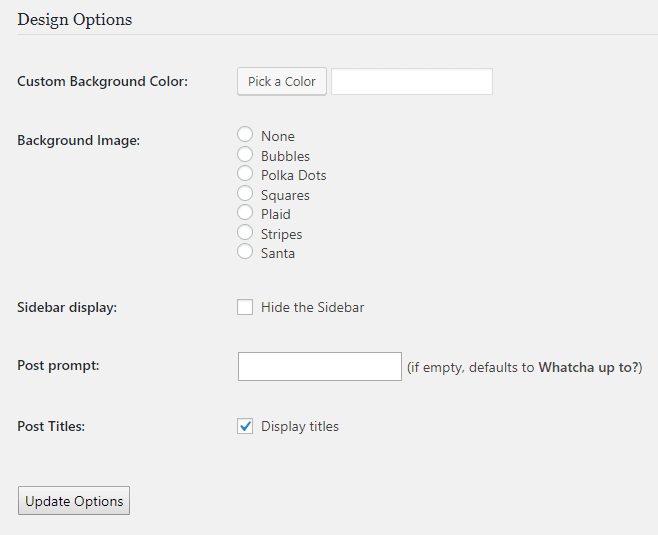Click the Custom Background Color label
This screenshot has width=658, height=535.
coord(102,81)
